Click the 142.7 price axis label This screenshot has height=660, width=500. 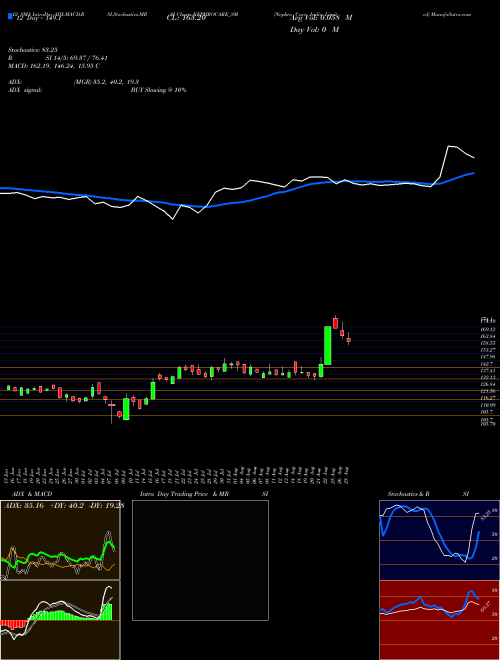(487, 363)
